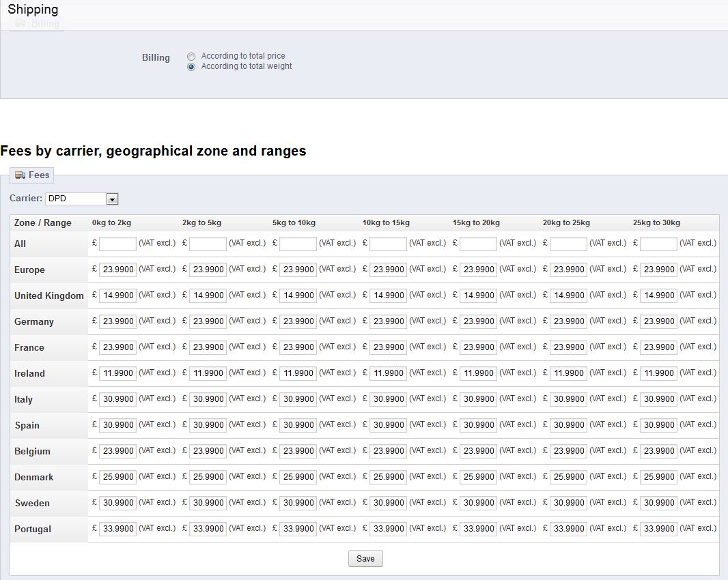Click the Save button
Viewport: 728px width, 580px height.
click(x=365, y=559)
